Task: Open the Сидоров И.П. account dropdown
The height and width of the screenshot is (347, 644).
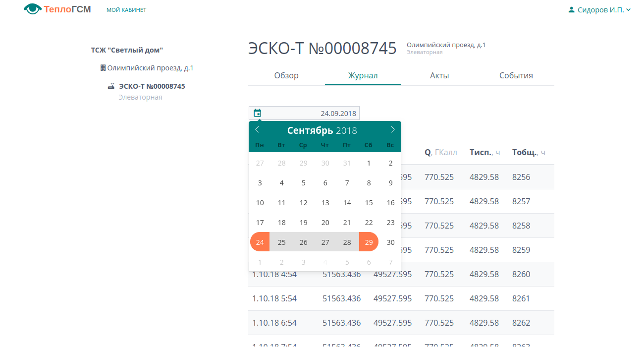Action: (x=600, y=9)
